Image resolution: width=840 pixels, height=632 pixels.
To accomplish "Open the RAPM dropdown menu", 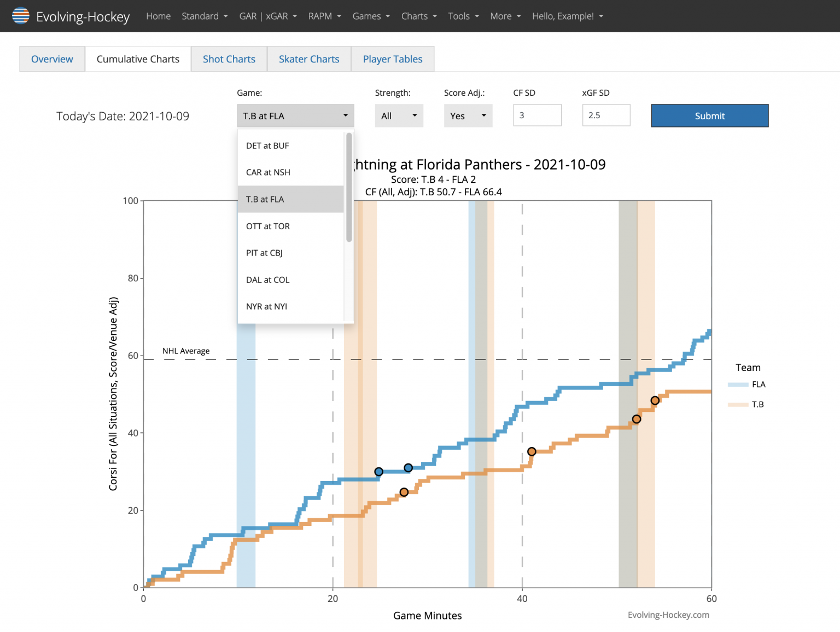I will tap(324, 16).
